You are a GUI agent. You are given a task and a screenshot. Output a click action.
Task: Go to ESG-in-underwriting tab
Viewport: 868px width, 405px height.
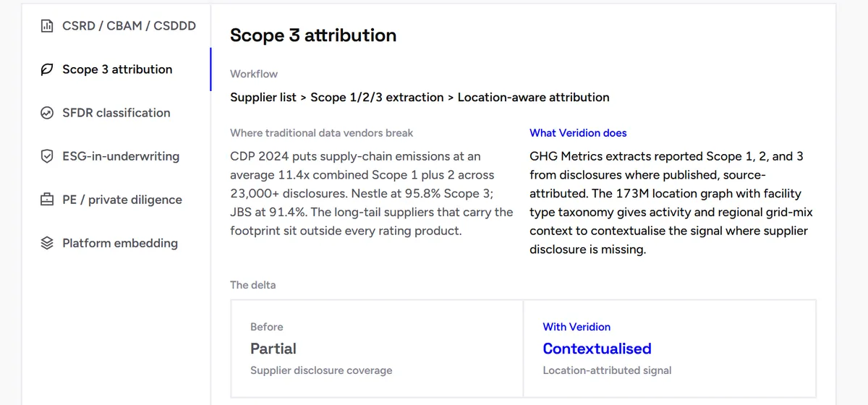[116, 156]
